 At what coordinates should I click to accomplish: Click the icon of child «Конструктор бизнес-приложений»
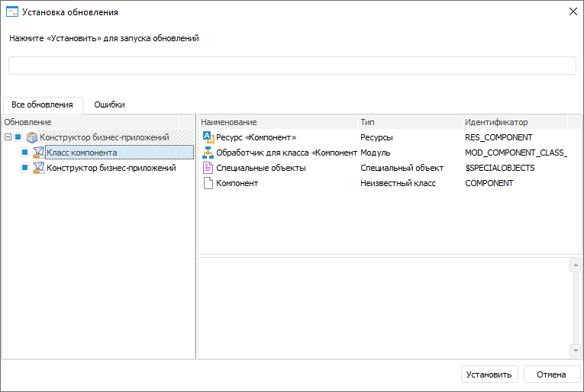pos(39,168)
